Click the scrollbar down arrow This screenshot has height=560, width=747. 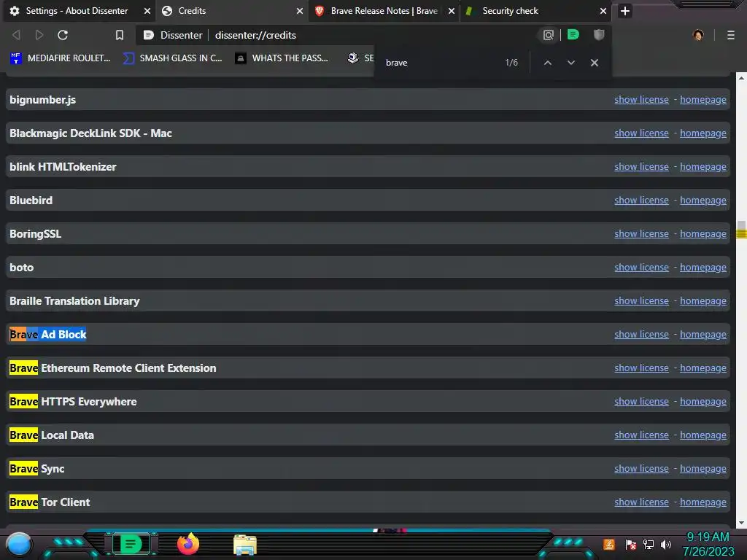741,522
